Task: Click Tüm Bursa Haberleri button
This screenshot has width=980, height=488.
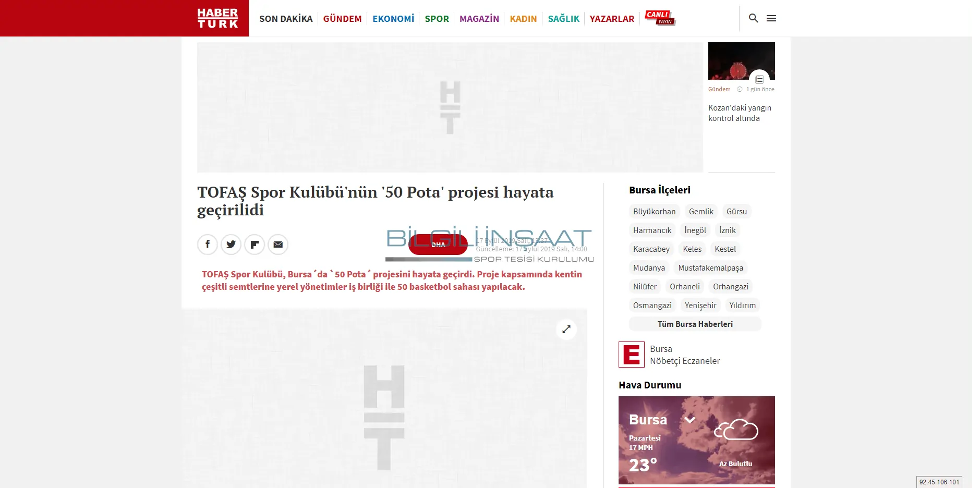Action: click(695, 324)
